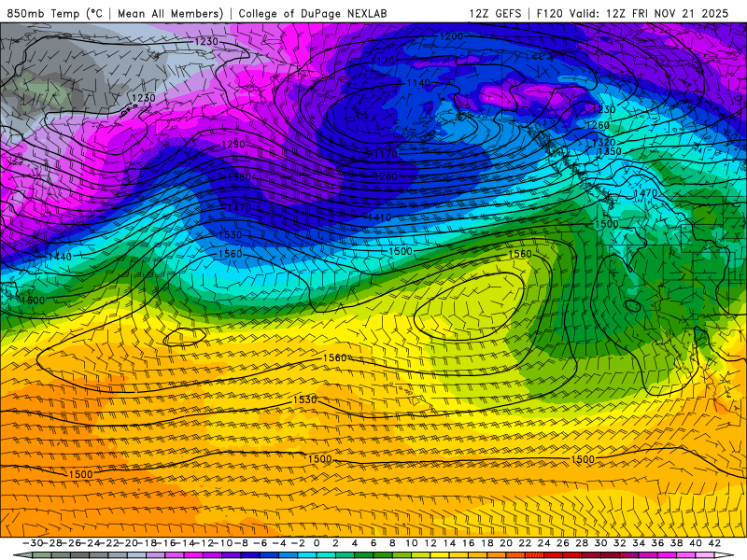This screenshot has height=560, width=747.
Task: Click the 1140 contour label
Action: 418,83
